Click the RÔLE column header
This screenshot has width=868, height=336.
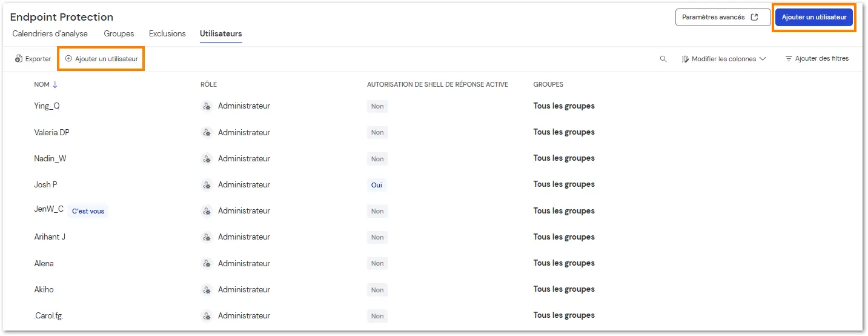click(208, 84)
